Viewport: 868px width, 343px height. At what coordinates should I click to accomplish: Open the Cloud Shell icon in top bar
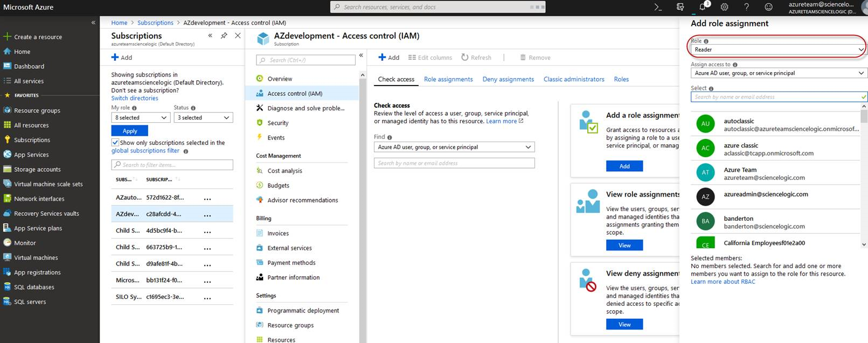click(658, 7)
